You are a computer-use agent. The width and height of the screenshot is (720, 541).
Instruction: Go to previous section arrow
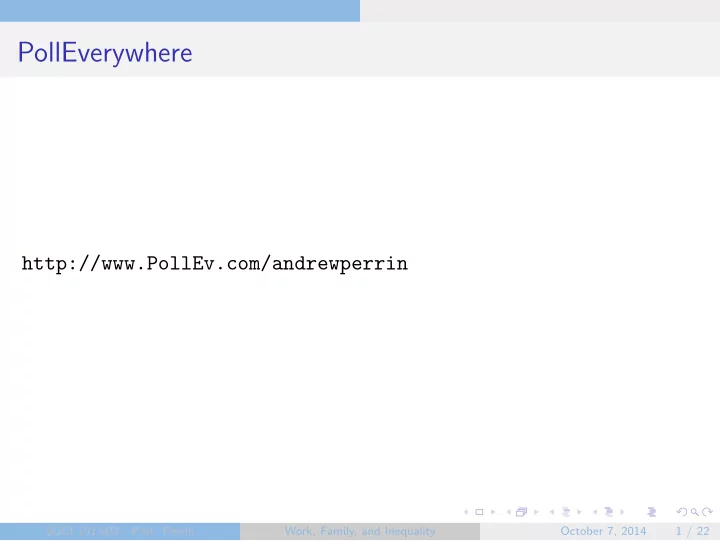coord(595,512)
